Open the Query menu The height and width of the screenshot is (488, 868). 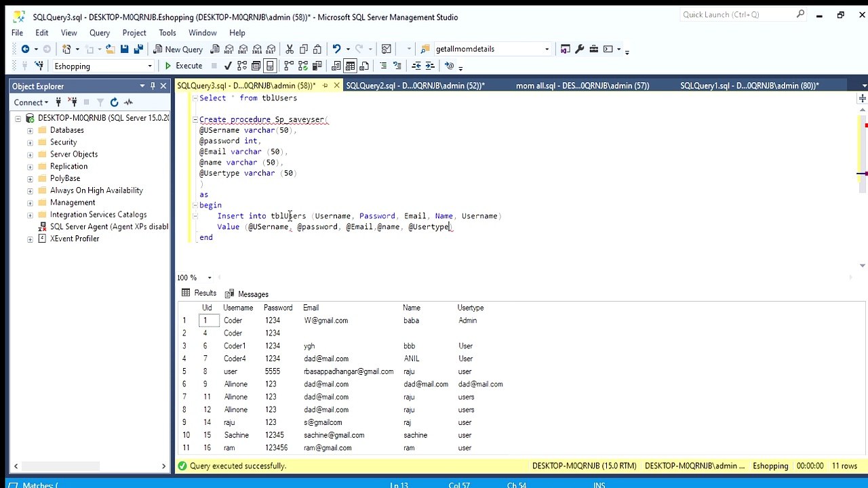point(100,33)
